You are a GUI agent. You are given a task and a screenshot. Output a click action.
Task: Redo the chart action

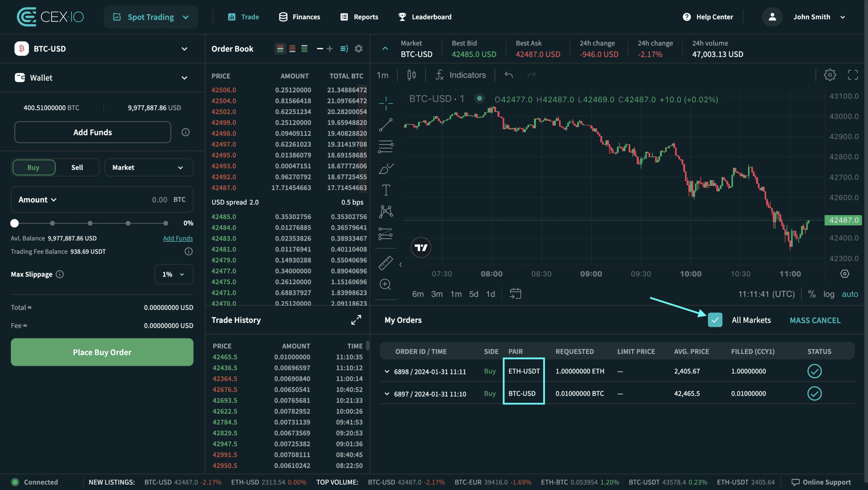coord(531,75)
